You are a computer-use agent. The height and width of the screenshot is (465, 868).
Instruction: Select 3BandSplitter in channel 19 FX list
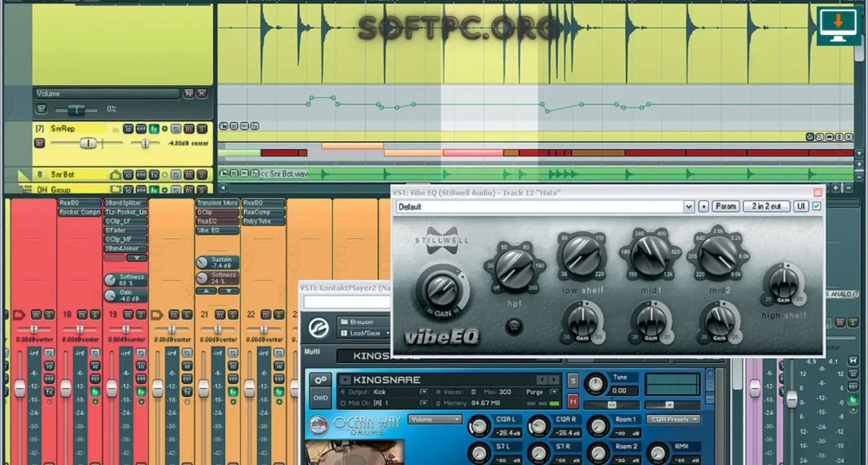[x=125, y=203]
